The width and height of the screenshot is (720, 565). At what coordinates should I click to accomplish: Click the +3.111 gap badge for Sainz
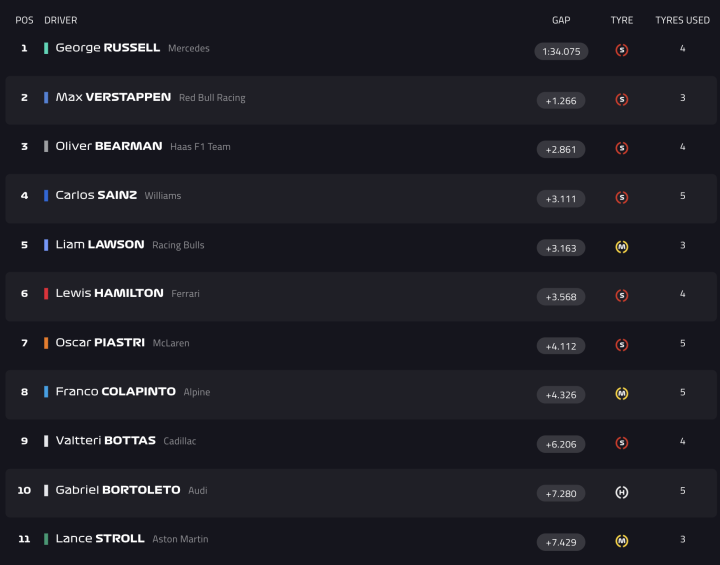click(x=561, y=198)
